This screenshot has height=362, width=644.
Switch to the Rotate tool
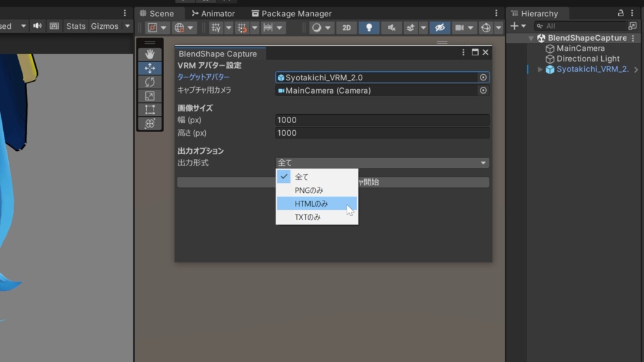150,82
